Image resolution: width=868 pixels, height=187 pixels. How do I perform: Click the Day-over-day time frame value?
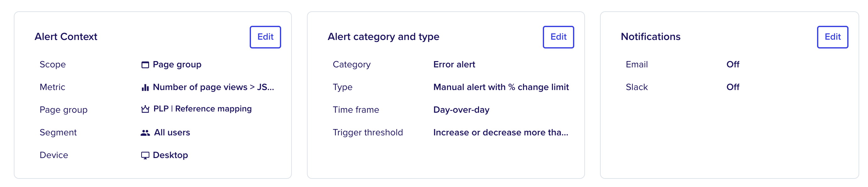pos(461,110)
